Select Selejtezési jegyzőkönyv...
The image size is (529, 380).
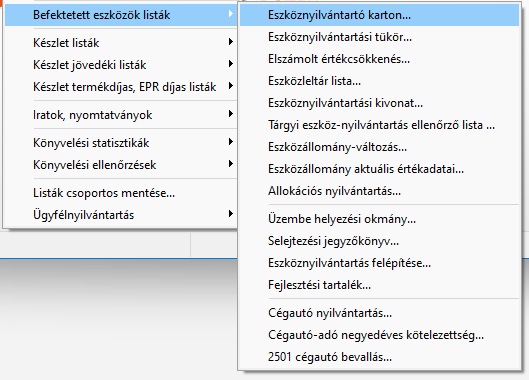(380, 241)
